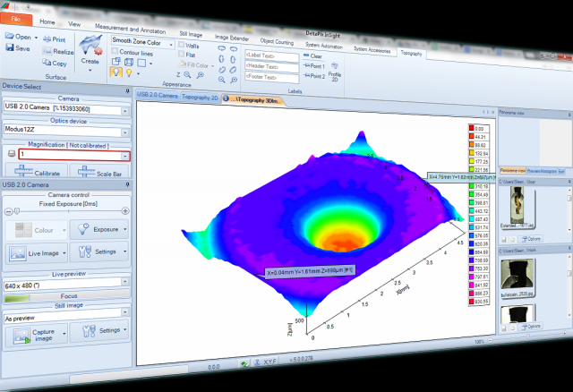Switch to the Home ribbon tab
Image resolution: width=573 pixels, height=392 pixels.
(x=47, y=21)
